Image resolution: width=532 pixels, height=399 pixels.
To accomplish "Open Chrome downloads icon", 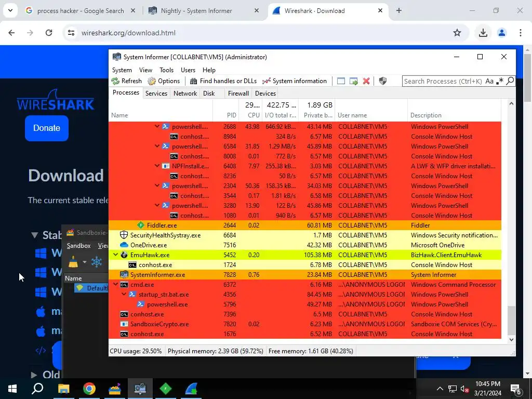I will pos(483,33).
